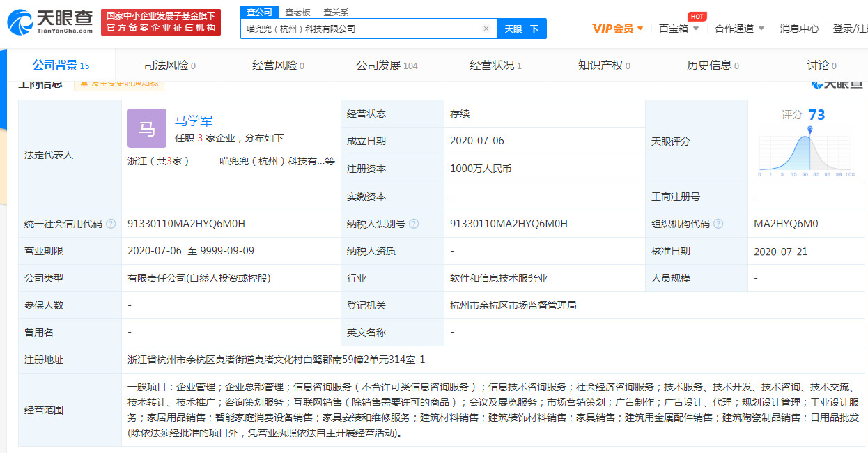The width and height of the screenshot is (868, 453).
Task: Click the HOT badge above 百宝箱
Action: click(697, 16)
